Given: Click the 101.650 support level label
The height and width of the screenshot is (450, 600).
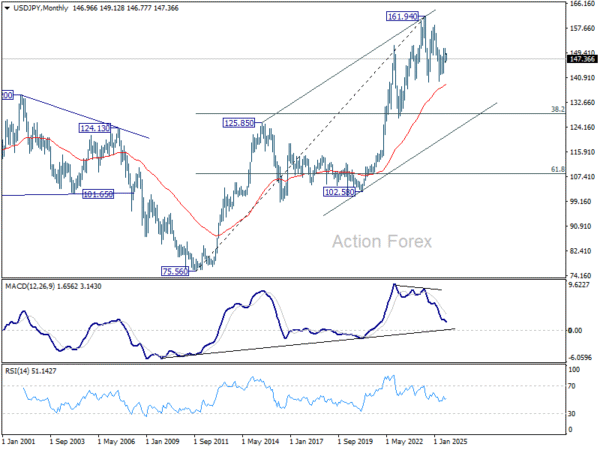Looking at the screenshot, I should click(x=98, y=194).
